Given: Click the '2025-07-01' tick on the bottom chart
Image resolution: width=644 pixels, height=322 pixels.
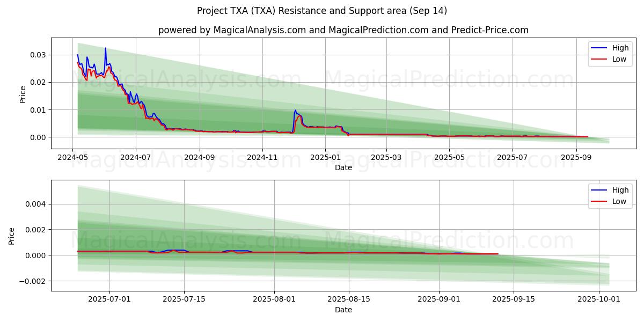Looking at the screenshot, I should coord(109,300).
